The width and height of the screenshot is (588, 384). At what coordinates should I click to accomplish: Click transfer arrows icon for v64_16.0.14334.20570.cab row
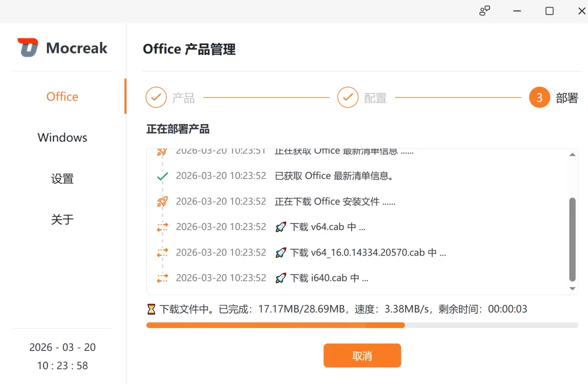162,252
